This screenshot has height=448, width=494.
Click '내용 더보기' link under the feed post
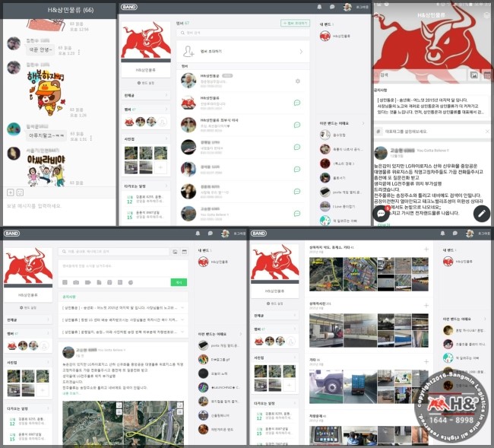[x=71, y=393]
